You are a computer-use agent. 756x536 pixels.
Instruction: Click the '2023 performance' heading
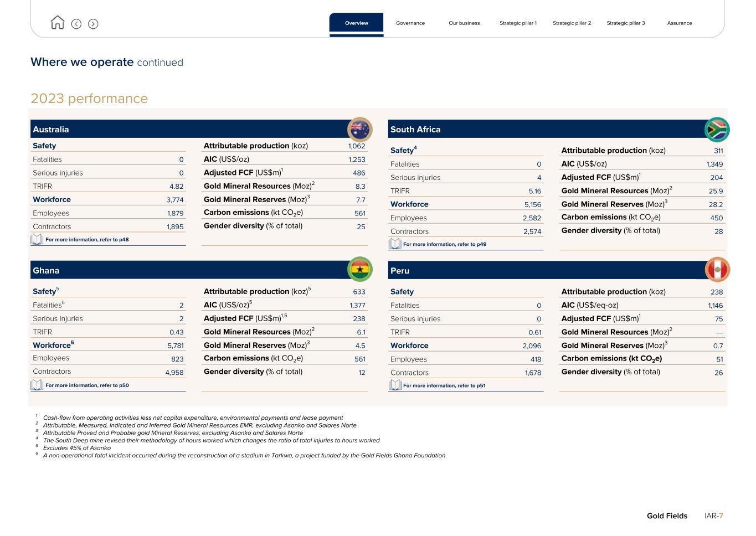[89, 99]
